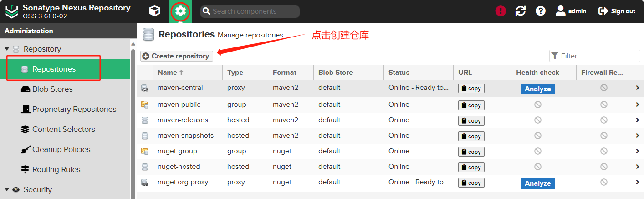Sort by the Status column header

[419, 73]
